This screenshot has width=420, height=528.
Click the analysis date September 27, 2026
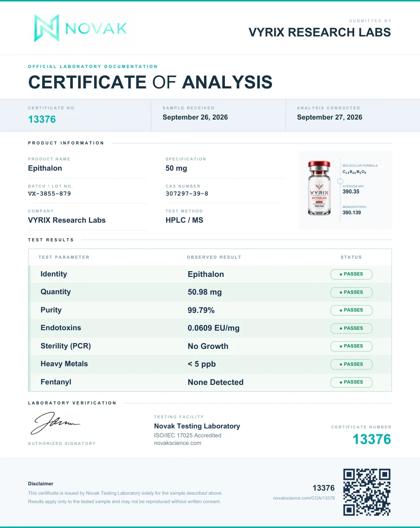(x=329, y=117)
